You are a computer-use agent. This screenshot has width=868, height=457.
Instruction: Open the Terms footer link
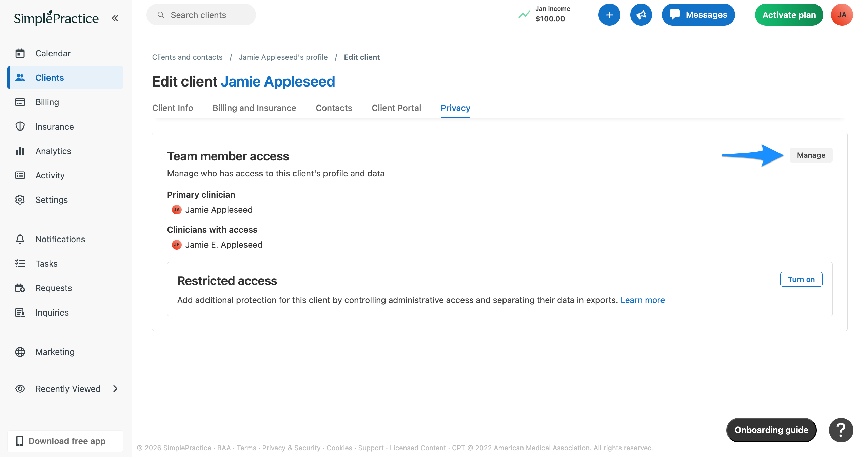246,448
